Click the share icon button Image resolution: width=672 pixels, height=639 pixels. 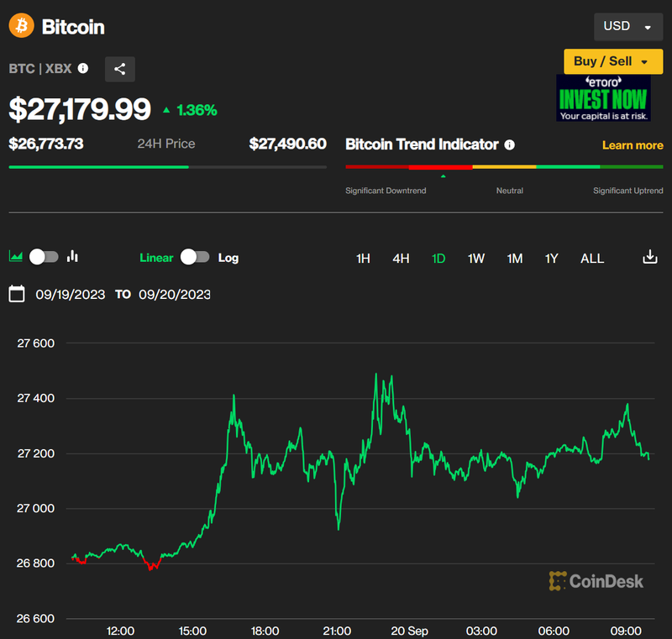point(120,69)
